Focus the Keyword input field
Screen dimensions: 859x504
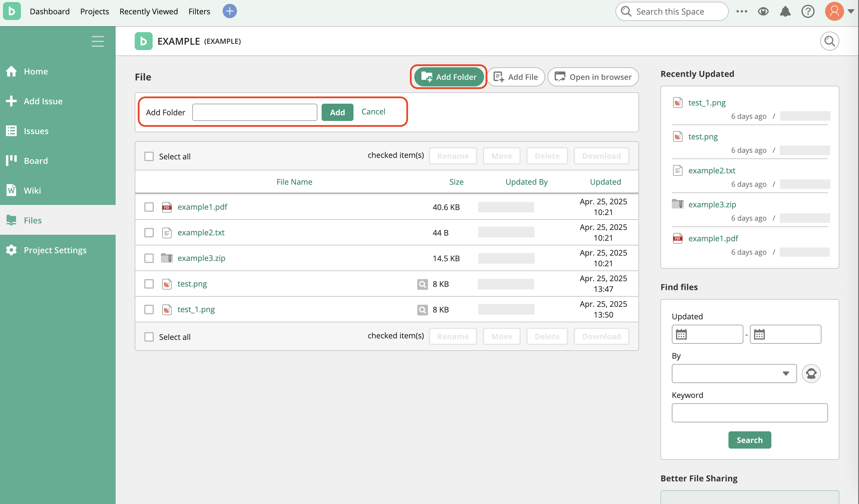point(749,413)
